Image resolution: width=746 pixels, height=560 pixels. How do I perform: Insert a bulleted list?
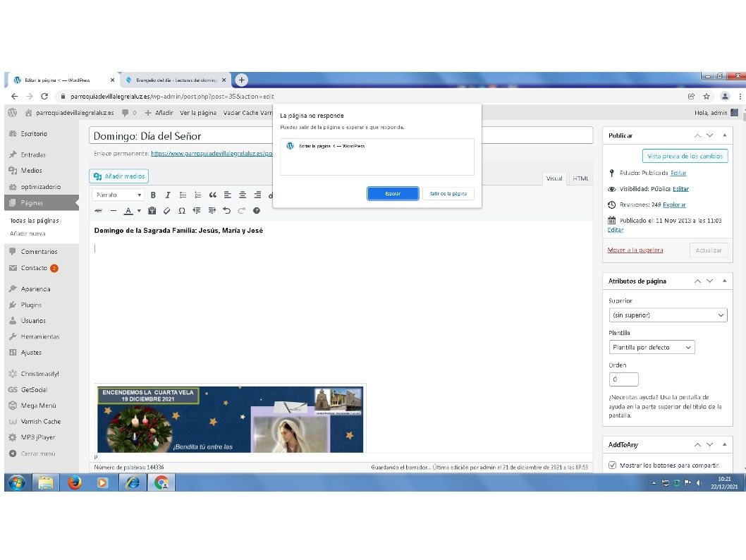point(183,195)
